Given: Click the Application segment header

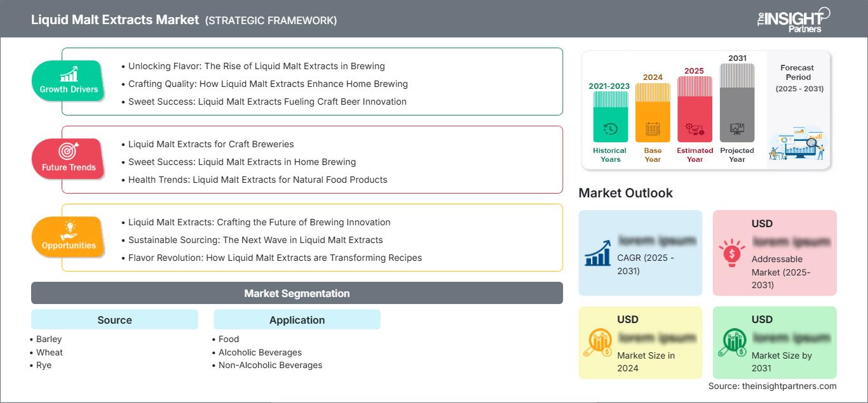Looking at the screenshot, I should tap(297, 320).
